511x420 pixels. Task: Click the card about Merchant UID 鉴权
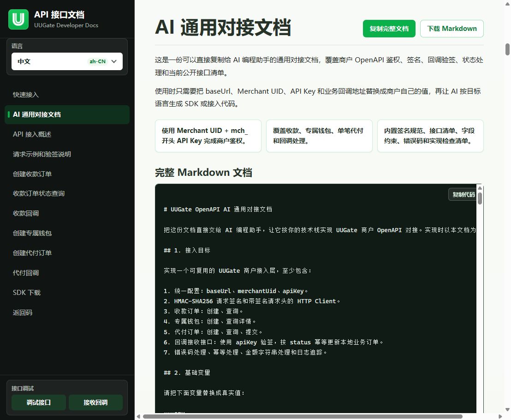tap(208, 136)
